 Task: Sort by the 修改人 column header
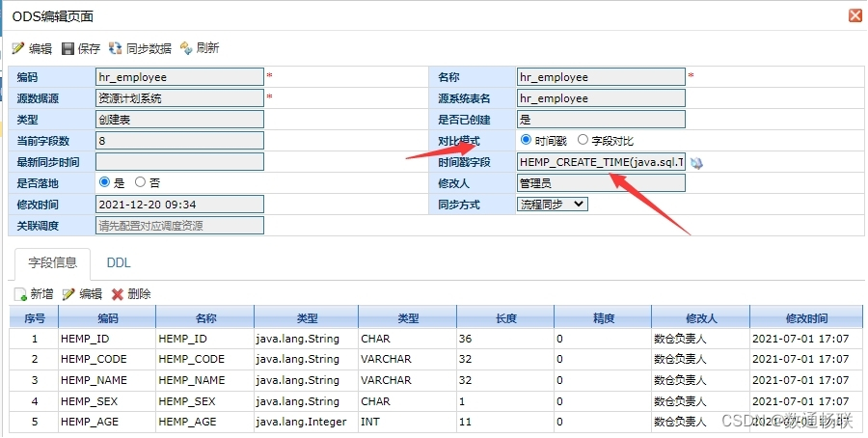coord(701,317)
